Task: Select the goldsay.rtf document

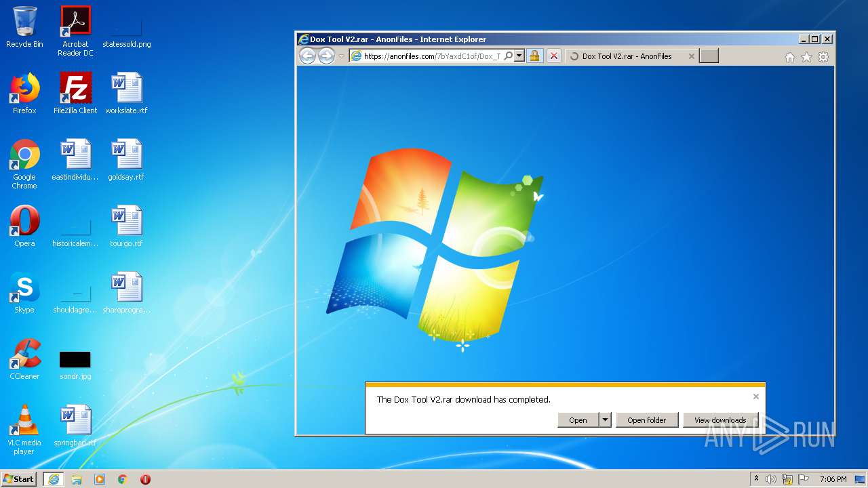Action: click(x=127, y=160)
